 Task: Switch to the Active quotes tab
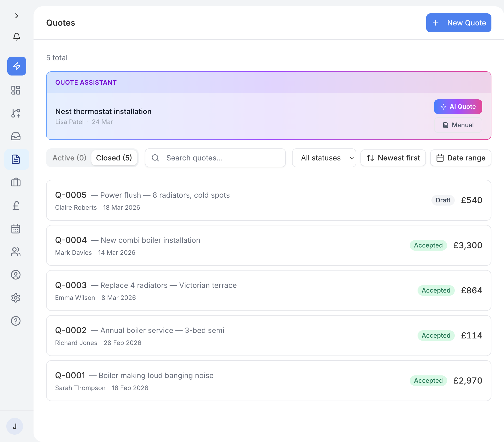point(69,158)
